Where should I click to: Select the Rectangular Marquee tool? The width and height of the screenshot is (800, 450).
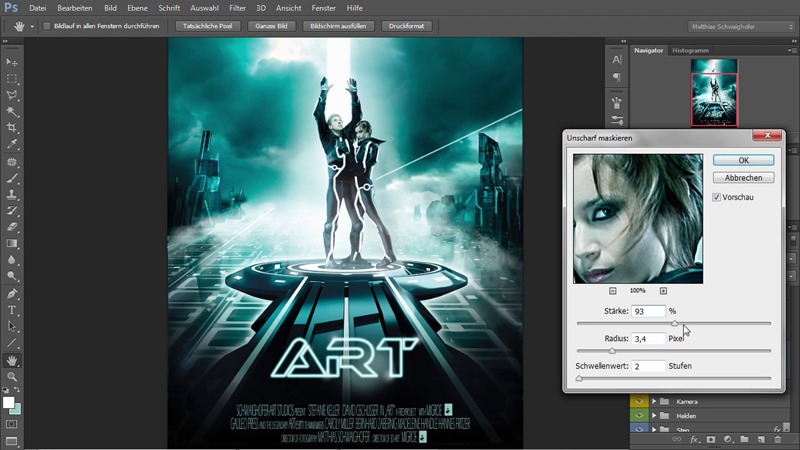coord(11,79)
